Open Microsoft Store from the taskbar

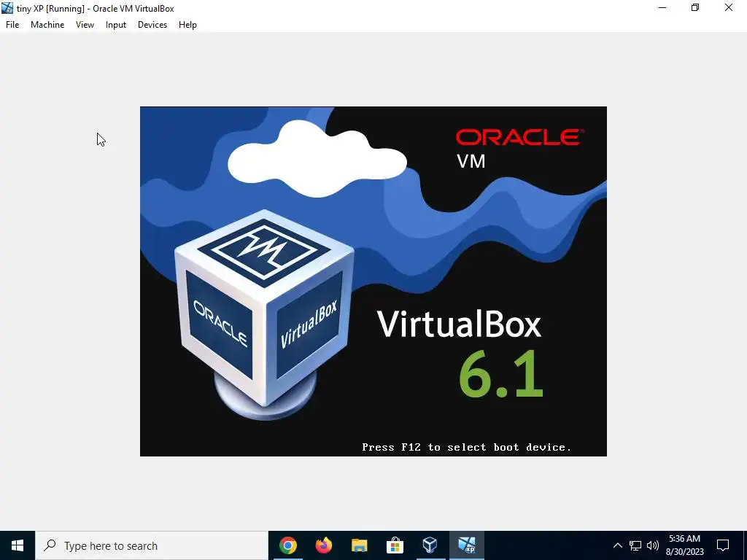395,545
